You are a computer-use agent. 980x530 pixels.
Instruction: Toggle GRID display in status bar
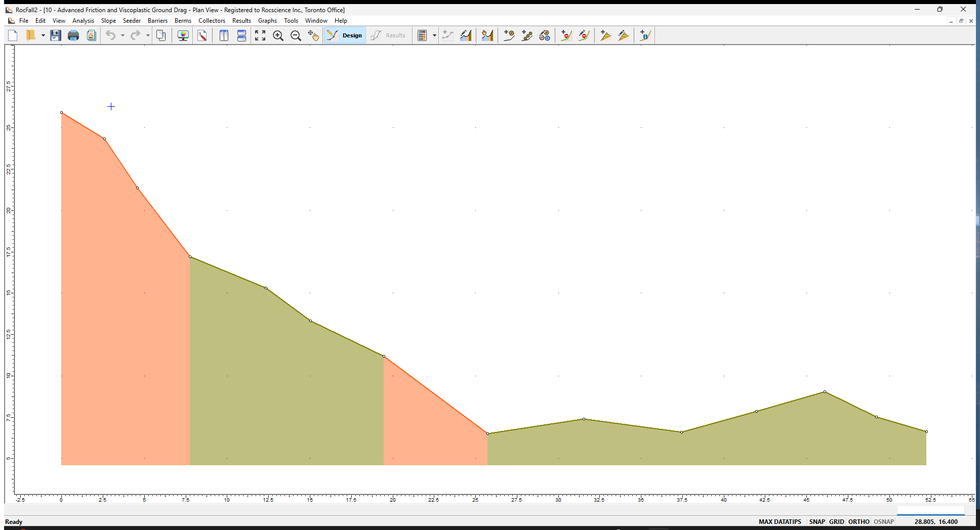pyautogui.click(x=836, y=521)
